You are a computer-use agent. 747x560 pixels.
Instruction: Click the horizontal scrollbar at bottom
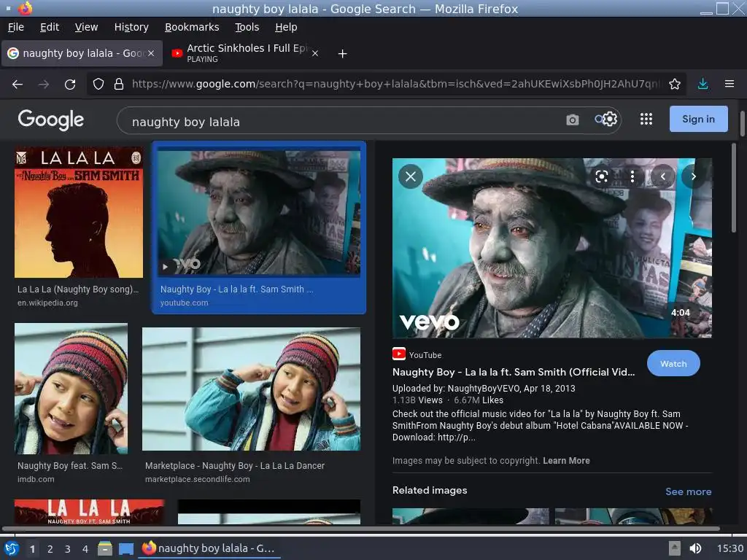(x=360, y=529)
